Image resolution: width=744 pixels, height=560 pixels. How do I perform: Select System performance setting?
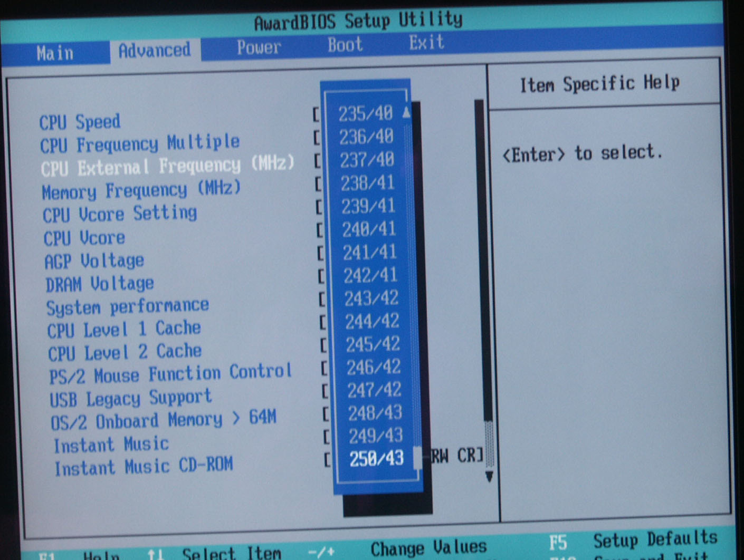click(x=128, y=307)
